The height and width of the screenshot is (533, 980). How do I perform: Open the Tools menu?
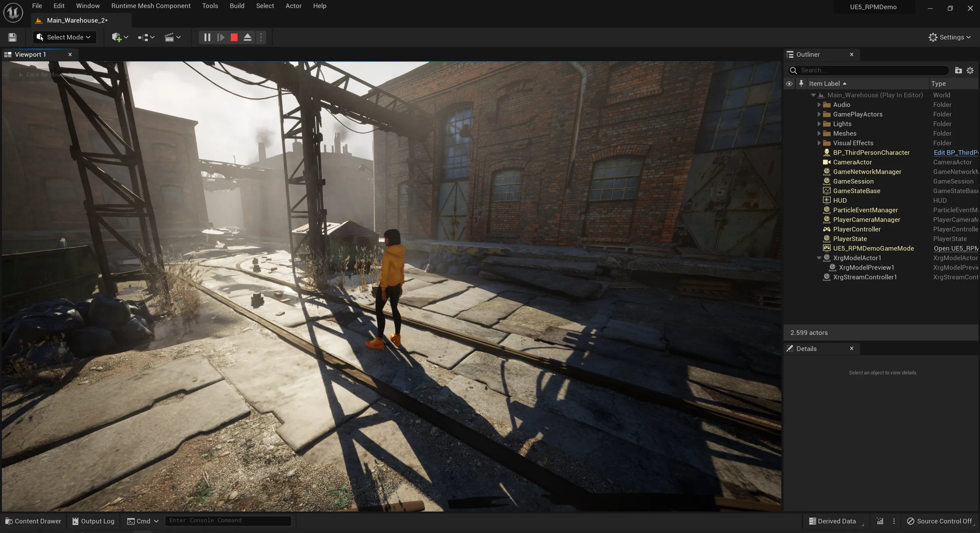(210, 6)
